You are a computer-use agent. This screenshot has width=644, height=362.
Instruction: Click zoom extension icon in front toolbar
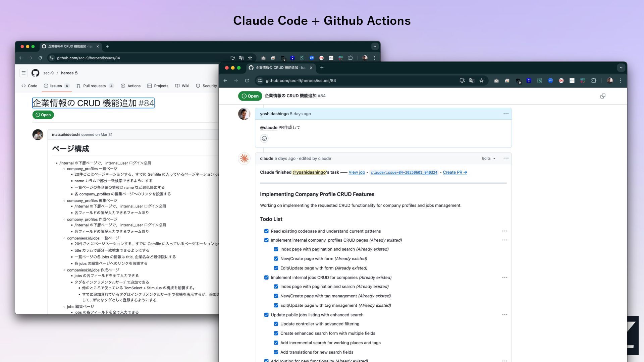click(550, 80)
